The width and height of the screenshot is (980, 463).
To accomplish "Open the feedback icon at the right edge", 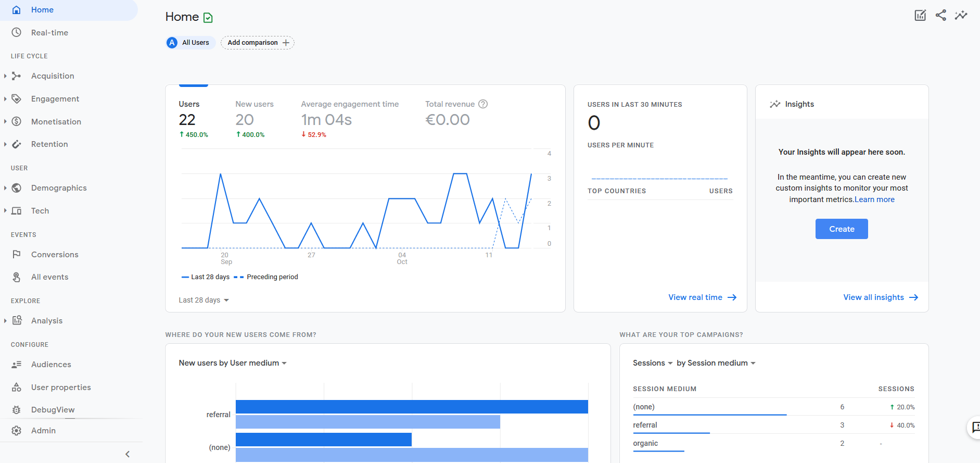I will (x=974, y=428).
